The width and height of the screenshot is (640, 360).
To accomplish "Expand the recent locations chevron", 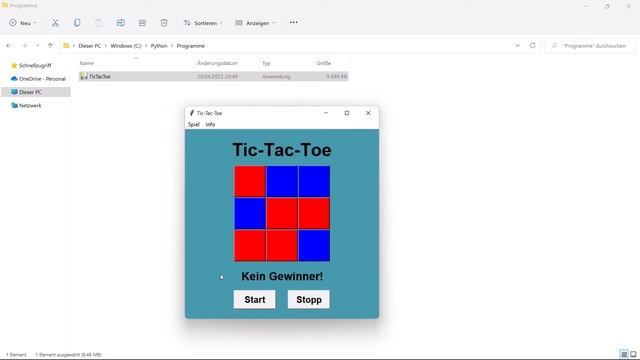I will pos(37,46).
